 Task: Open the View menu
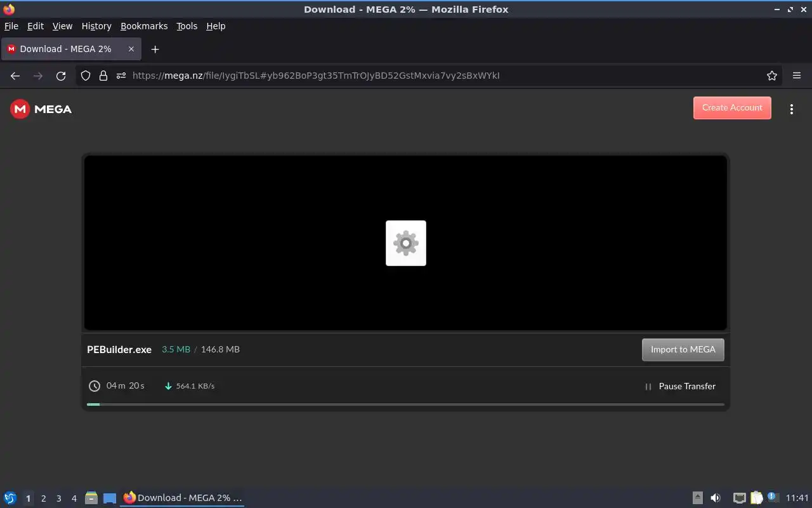pos(62,26)
